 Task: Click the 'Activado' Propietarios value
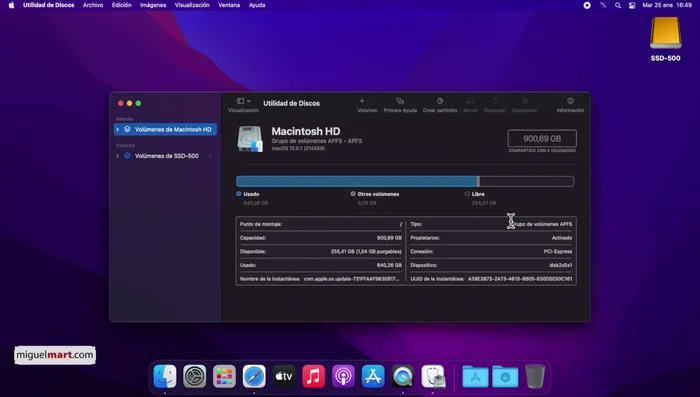562,238
